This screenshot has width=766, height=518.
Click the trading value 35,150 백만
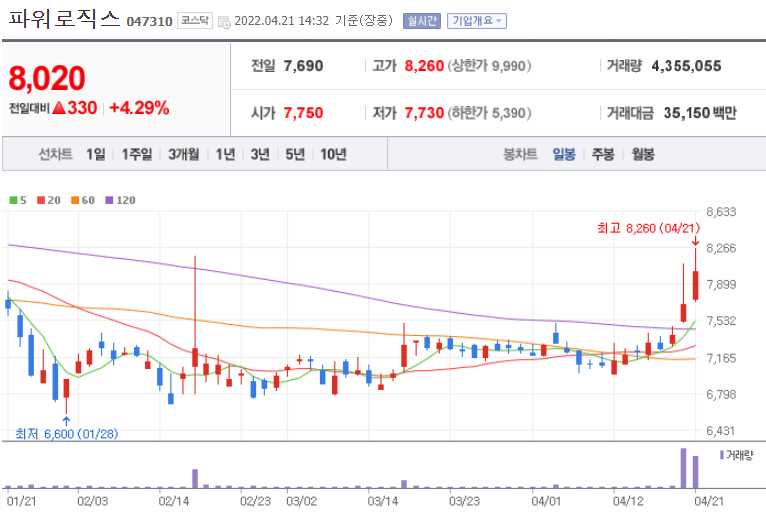tap(700, 113)
